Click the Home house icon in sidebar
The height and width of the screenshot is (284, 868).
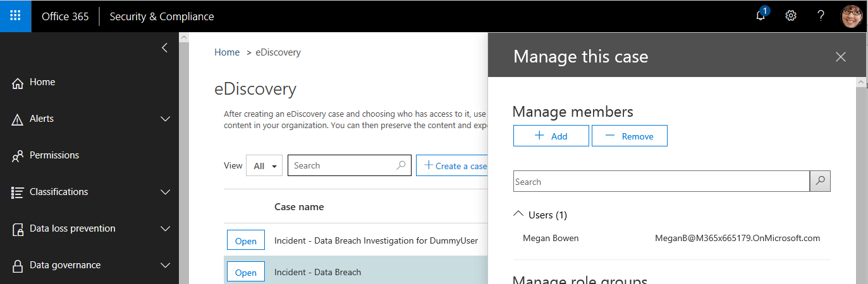pos(18,83)
